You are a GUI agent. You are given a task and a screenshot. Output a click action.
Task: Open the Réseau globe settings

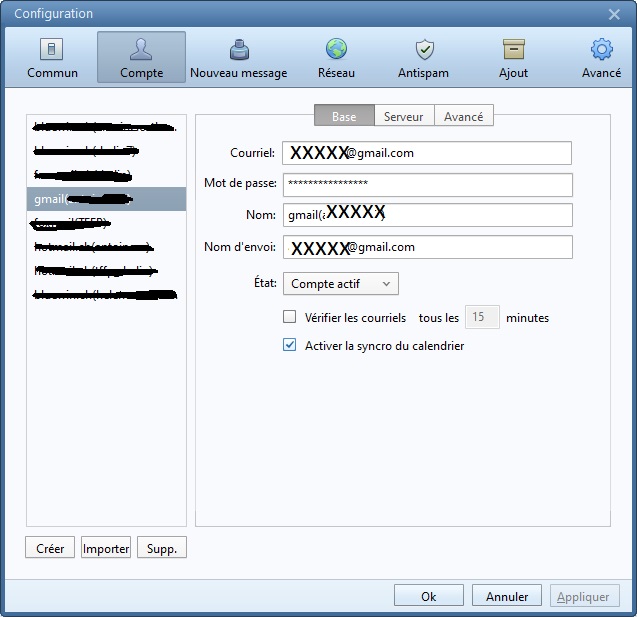pos(336,58)
